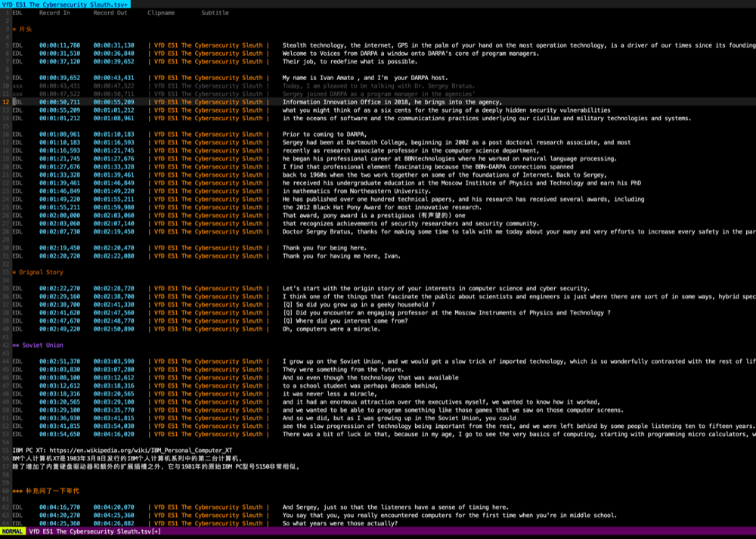
Task: Click subtitle 'it was never less a miracle,'
Action: (x=330, y=394)
